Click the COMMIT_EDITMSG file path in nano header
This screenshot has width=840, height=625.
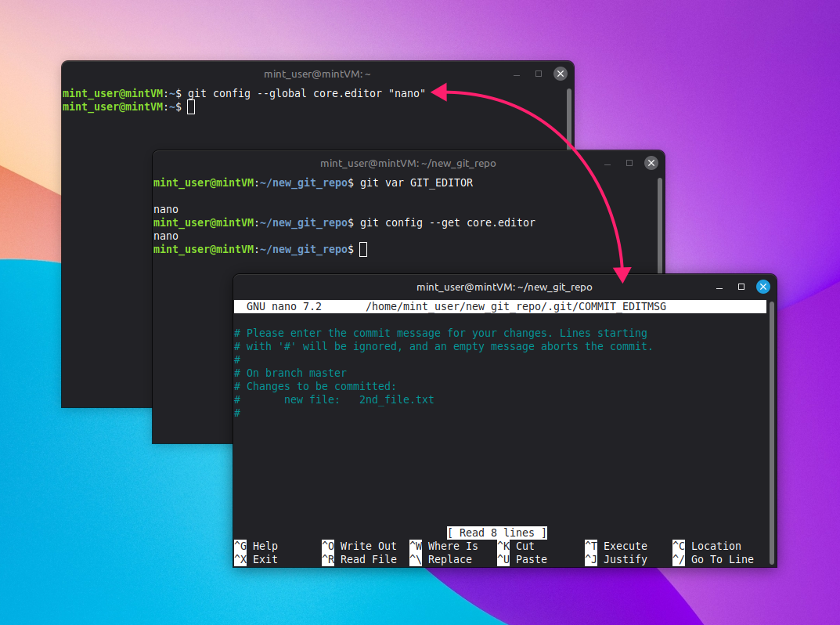click(x=516, y=306)
